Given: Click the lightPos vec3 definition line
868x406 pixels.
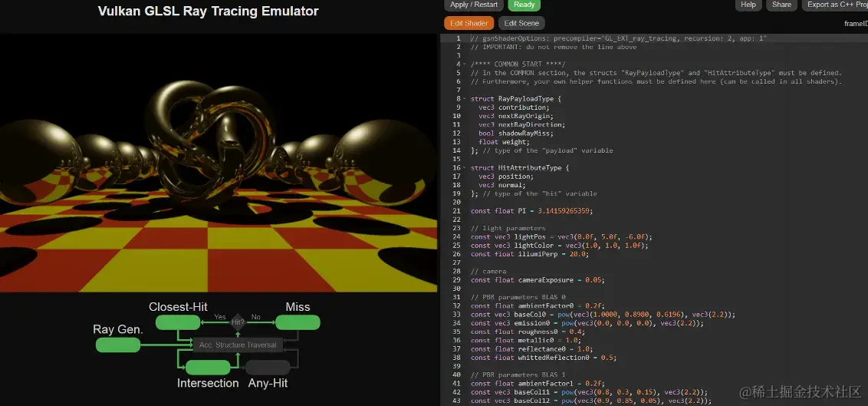Looking at the screenshot, I should click(562, 236).
